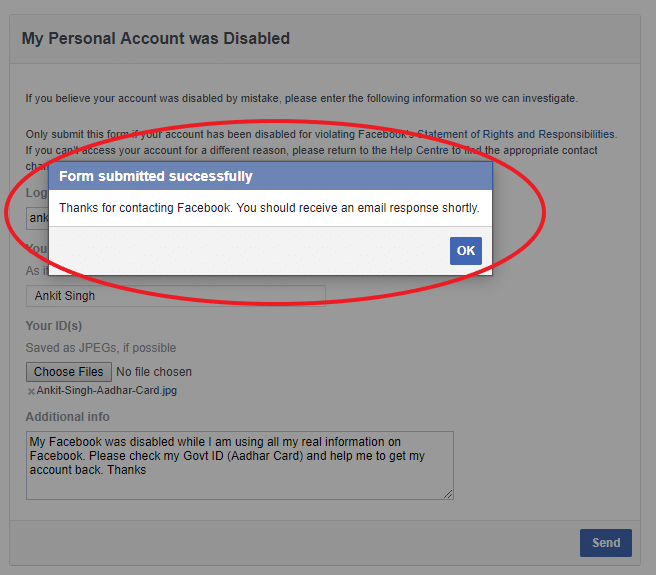Image resolution: width=656 pixels, height=575 pixels.
Task: Focus the full name field containing Ankit Singh
Action: [x=175, y=296]
